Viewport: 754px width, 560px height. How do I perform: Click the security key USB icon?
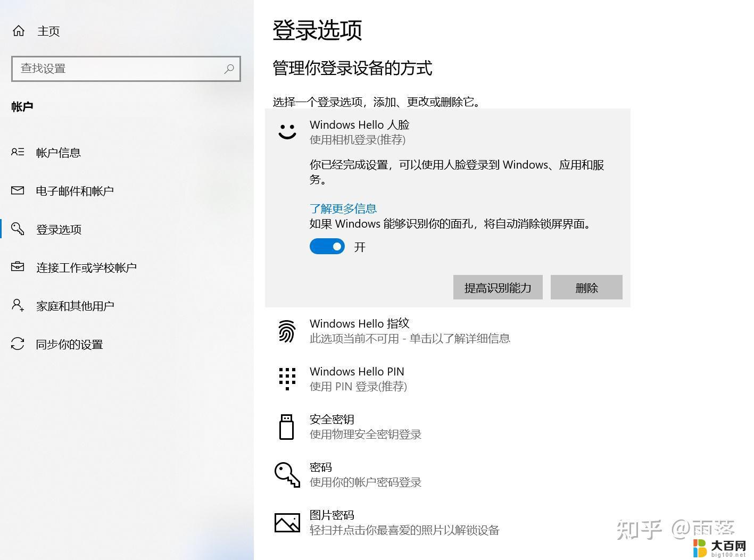point(286,427)
